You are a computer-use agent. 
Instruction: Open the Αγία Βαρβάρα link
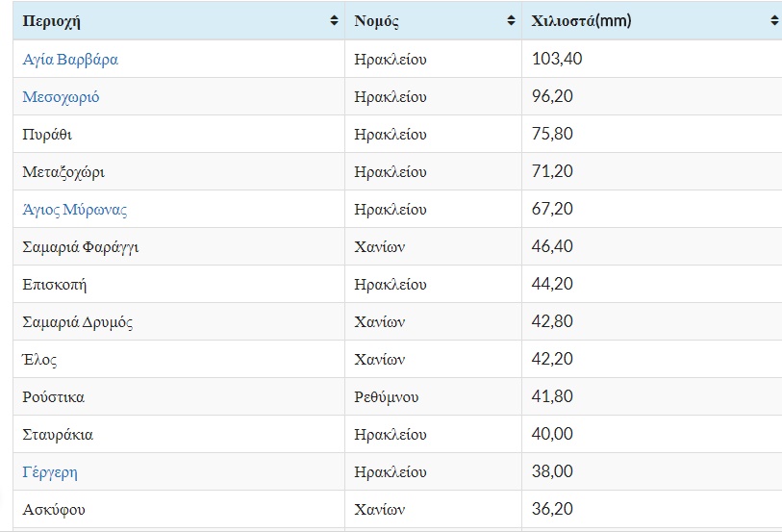(x=70, y=60)
